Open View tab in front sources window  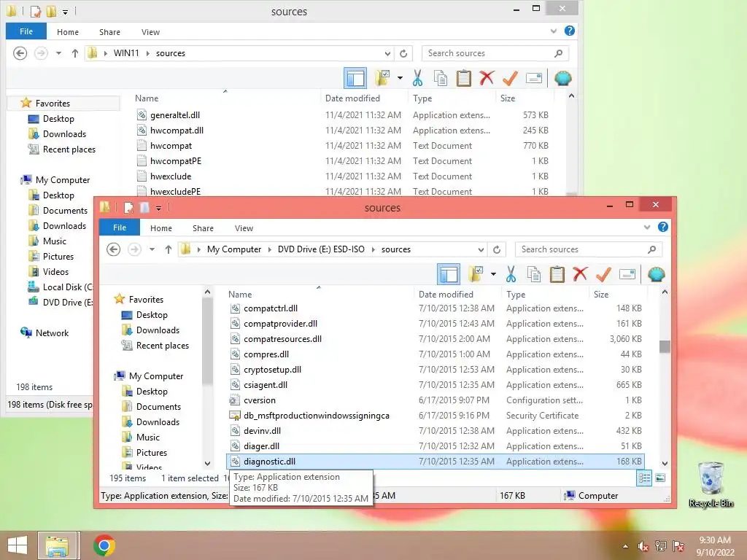pos(244,228)
